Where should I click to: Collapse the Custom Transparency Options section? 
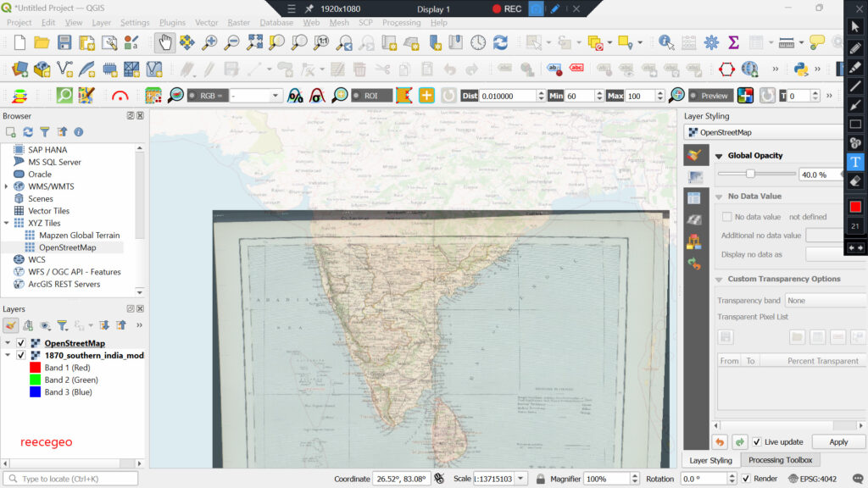(719, 280)
